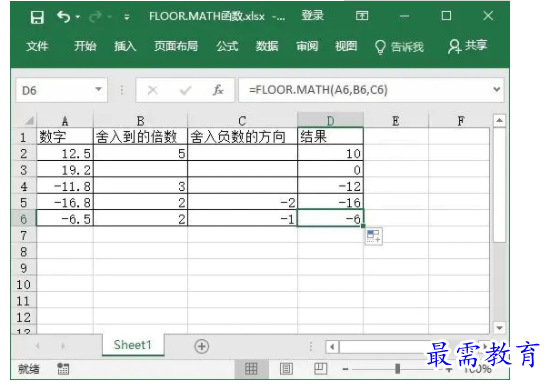Open Customize Quick Access Toolbar dropdown

[x=127, y=17]
